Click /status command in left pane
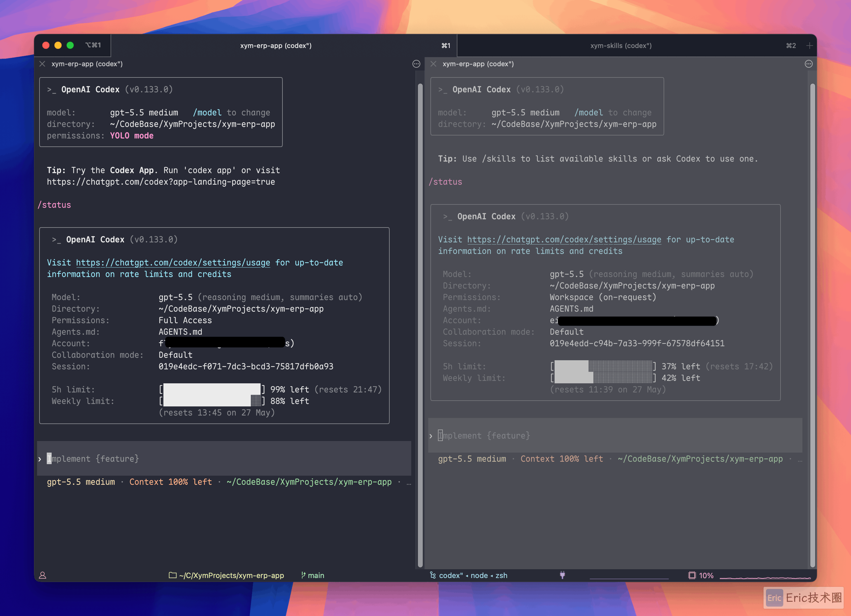This screenshot has width=851, height=616. tap(54, 205)
